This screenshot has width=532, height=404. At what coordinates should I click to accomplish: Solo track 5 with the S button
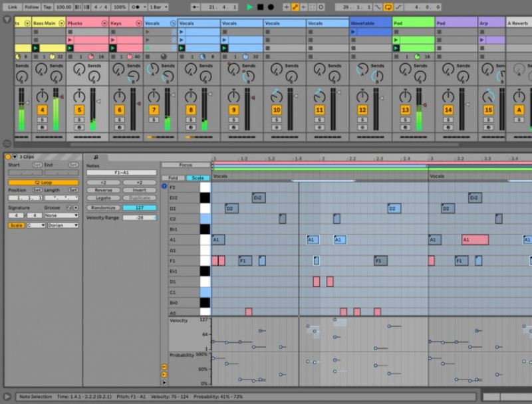79,120
